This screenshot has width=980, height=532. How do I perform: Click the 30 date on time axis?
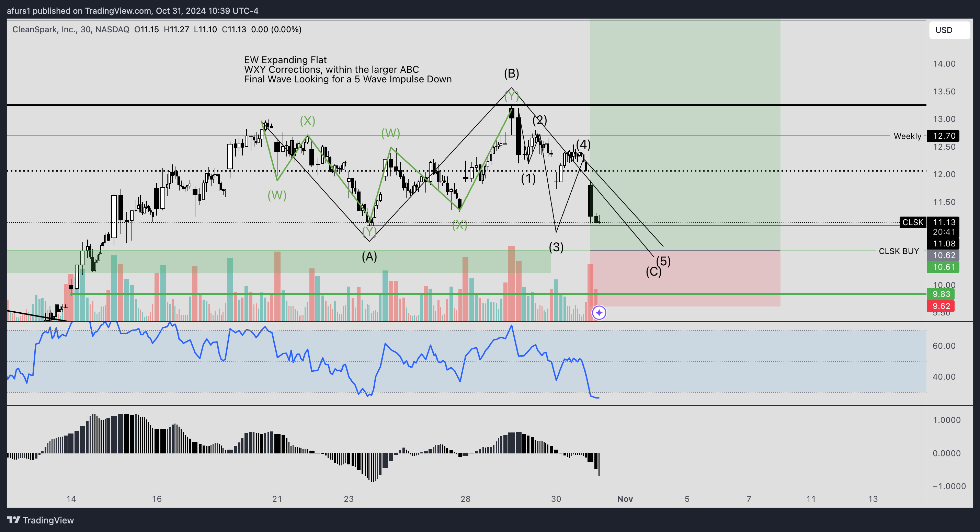pyautogui.click(x=556, y=499)
